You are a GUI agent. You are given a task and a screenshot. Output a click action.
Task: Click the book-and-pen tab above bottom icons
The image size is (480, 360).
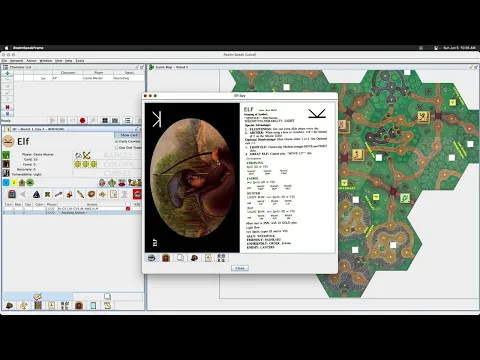click(37, 296)
